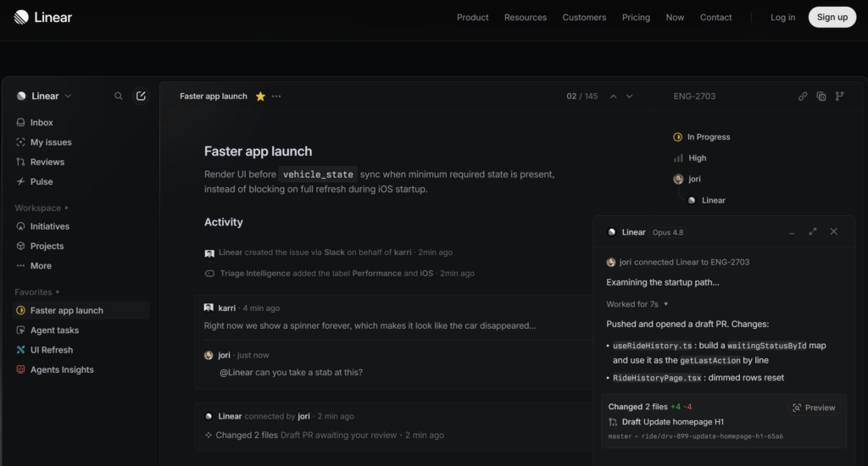Click the search icon in sidebar

tap(119, 97)
